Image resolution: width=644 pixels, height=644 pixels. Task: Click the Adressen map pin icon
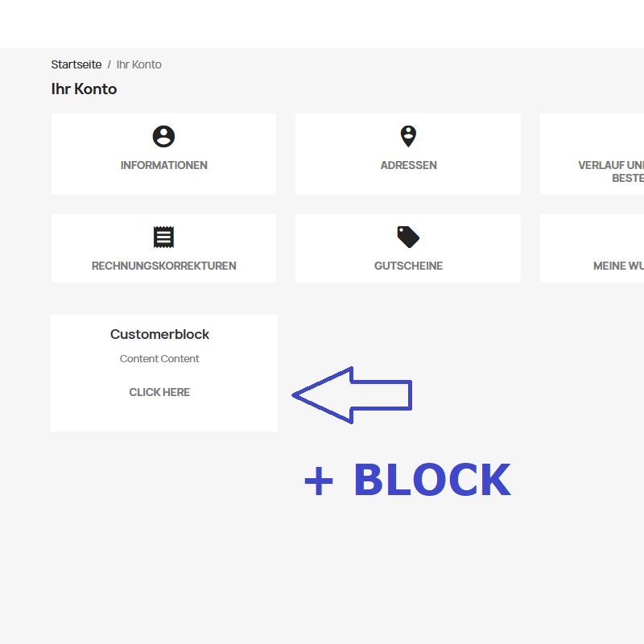tap(408, 136)
